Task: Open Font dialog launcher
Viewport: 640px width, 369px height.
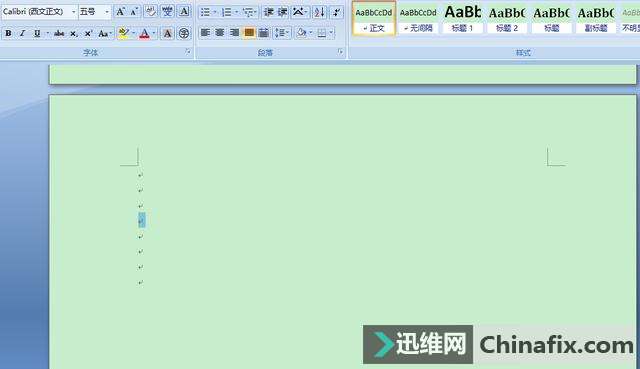Action: [x=188, y=51]
